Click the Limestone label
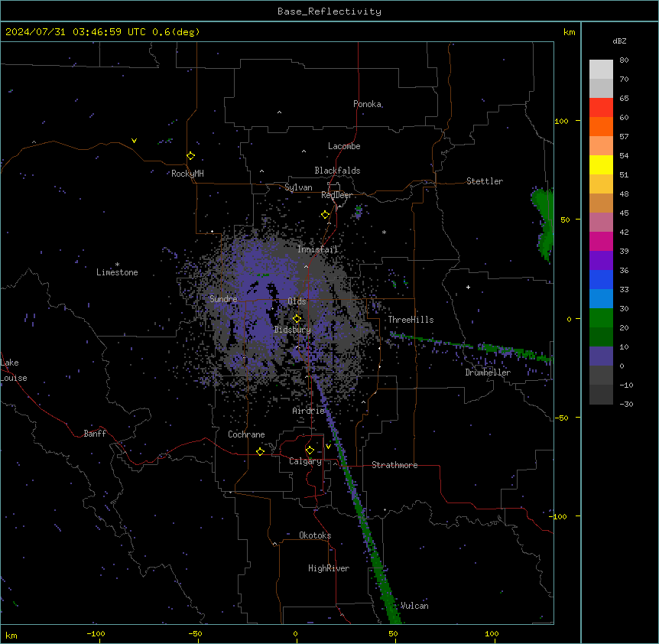The width and height of the screenshot is (659, 644). coord(117,272)
